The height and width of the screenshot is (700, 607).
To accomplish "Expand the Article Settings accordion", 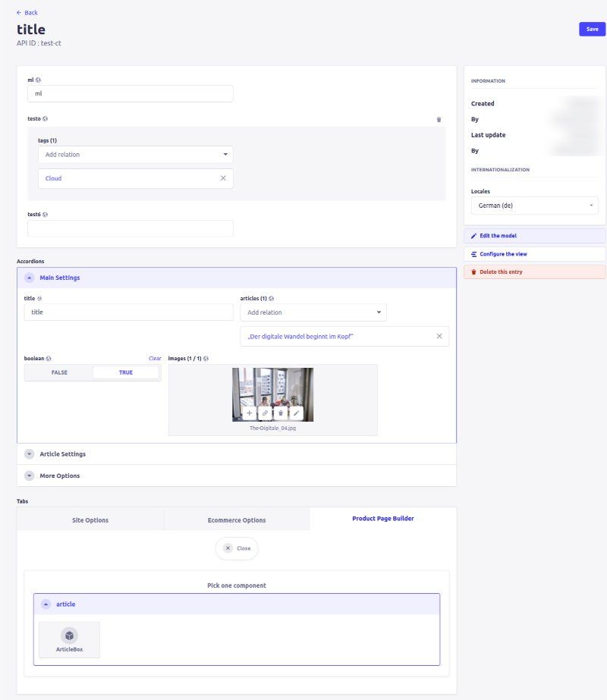I will (x=236, y=454).
